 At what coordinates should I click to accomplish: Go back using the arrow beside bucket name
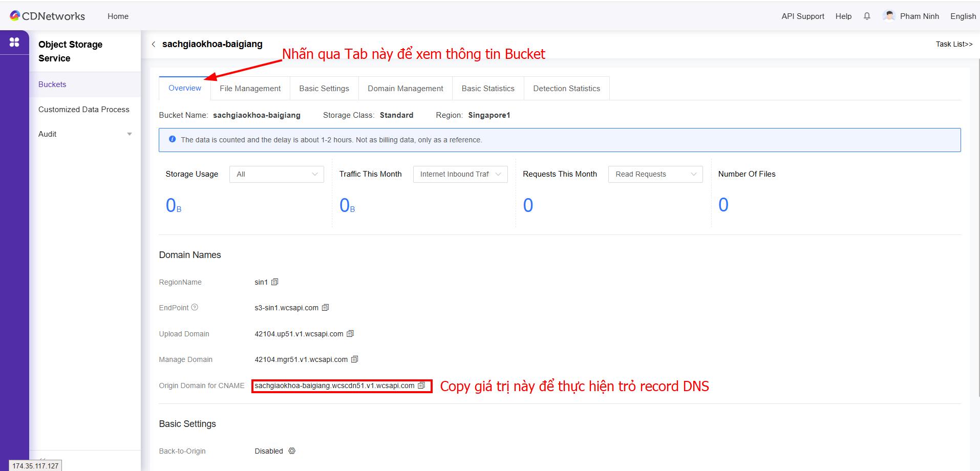(154, 45)
